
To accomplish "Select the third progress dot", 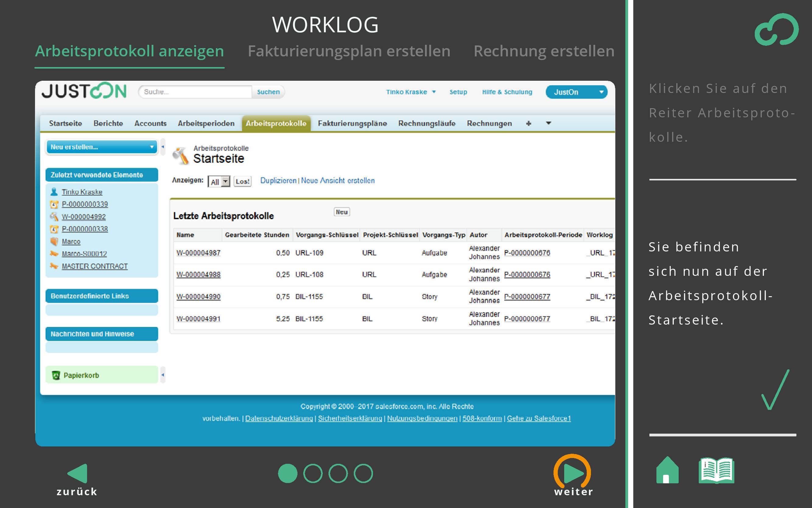I will (x=338, y=473).
